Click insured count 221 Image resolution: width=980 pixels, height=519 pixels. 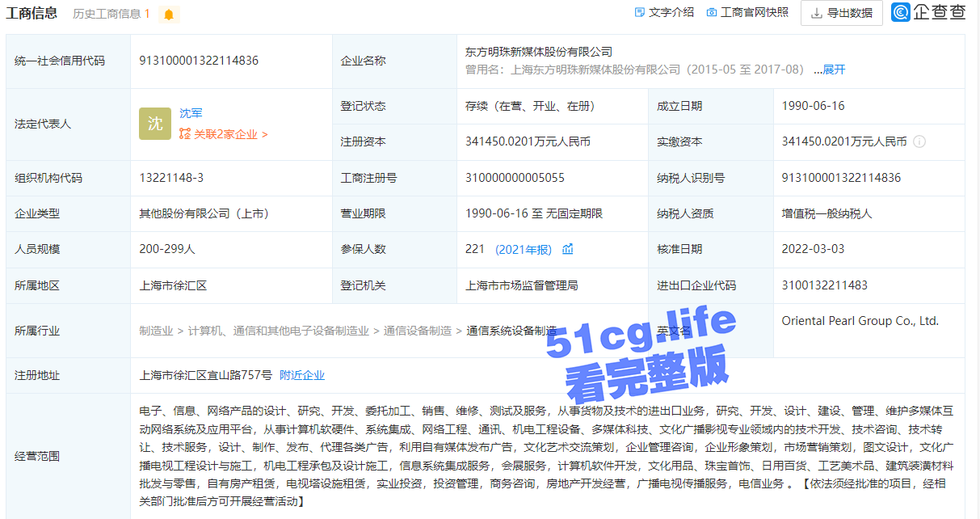pos(475,249)
